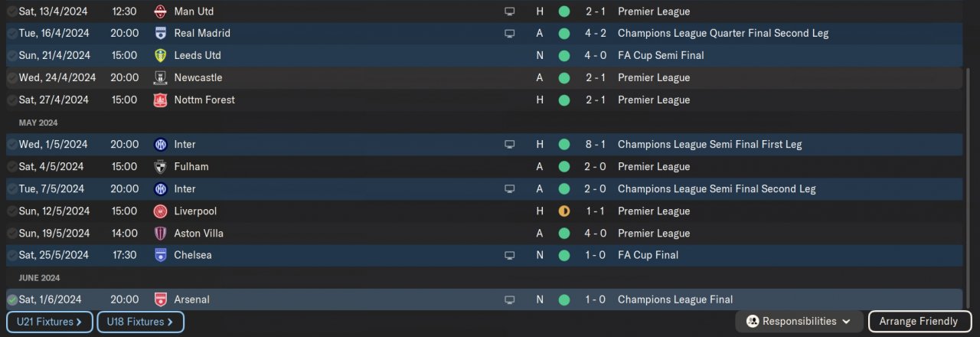The width and height of the screenshot is (980, 337).
Task: Click the Real Madrid club badge
Action: [160, 34]
